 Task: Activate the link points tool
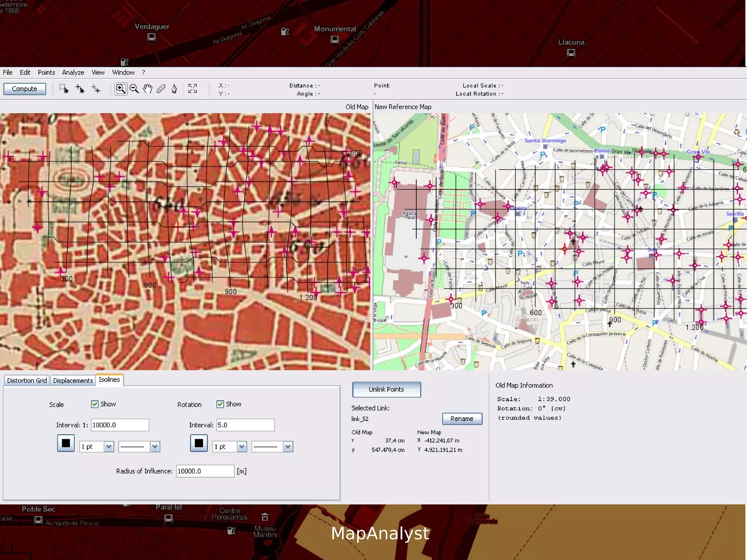pyautogui.click(x=96, y=89)
